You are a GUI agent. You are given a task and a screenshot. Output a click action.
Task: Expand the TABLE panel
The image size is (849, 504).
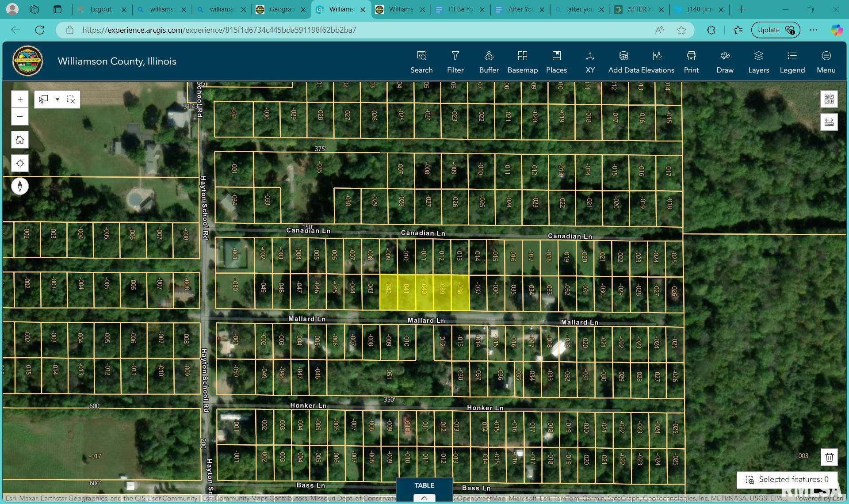pyautogui.click(x=424, y=490)
